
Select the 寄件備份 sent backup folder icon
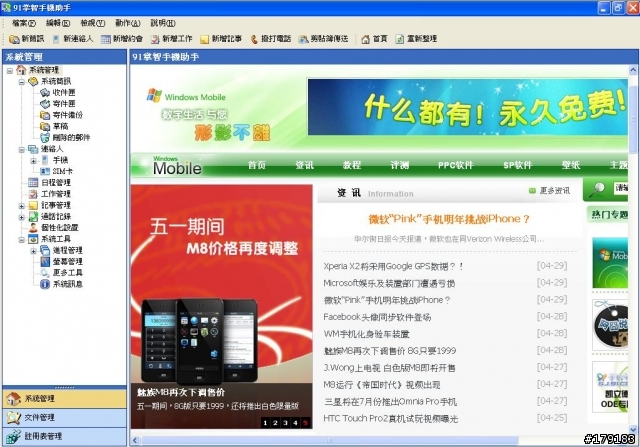click(x=45, y=115)
